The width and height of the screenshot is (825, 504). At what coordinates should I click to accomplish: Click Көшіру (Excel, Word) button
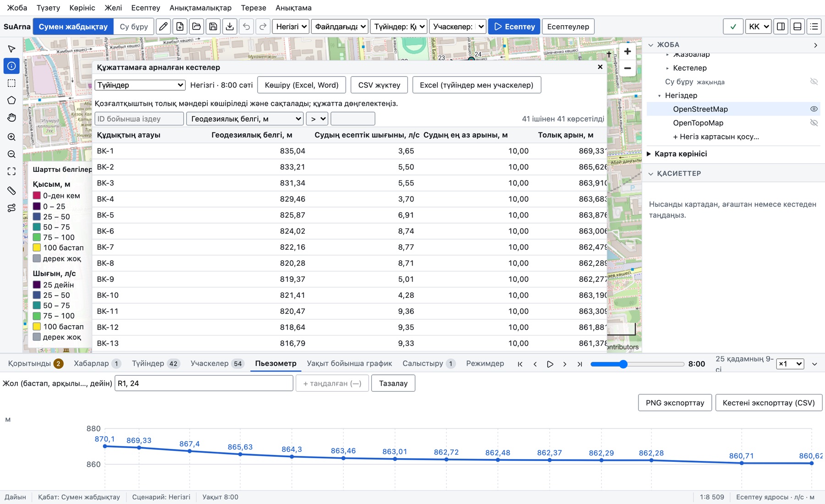pyautogui.click(x=302, y=85)
